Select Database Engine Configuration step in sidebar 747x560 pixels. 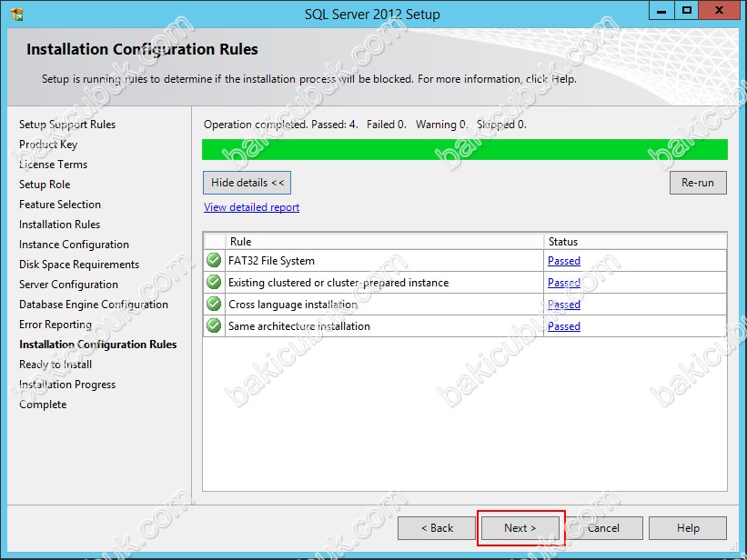coord(94,305)
